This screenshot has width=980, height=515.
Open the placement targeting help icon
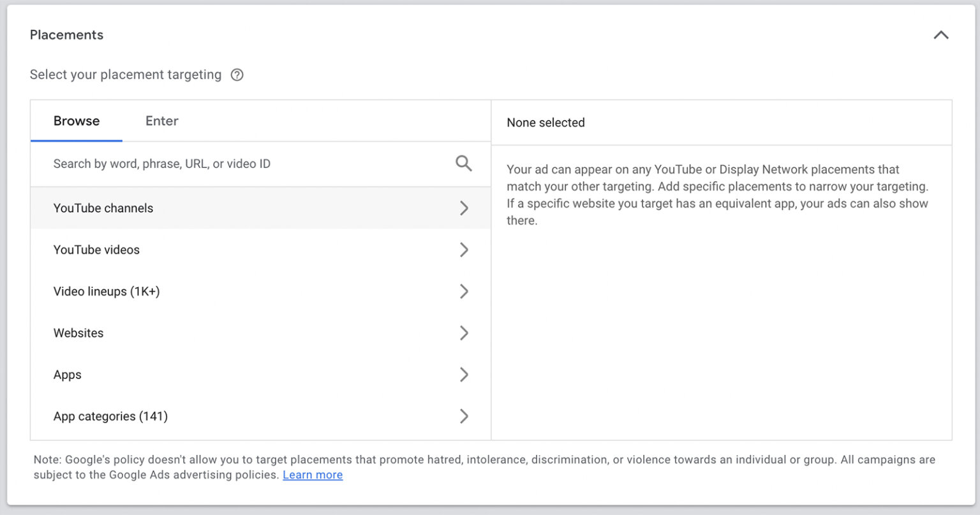coord(237,75)
